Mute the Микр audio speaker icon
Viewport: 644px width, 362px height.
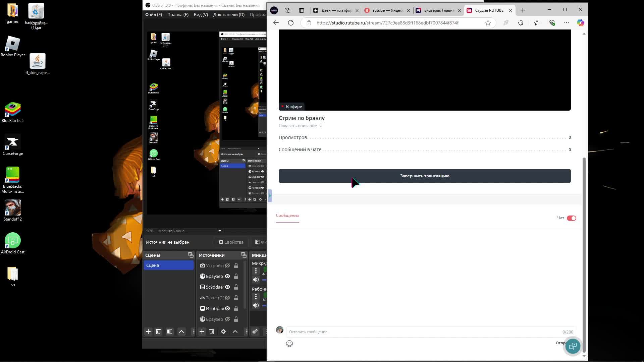(x=256, y=280)
